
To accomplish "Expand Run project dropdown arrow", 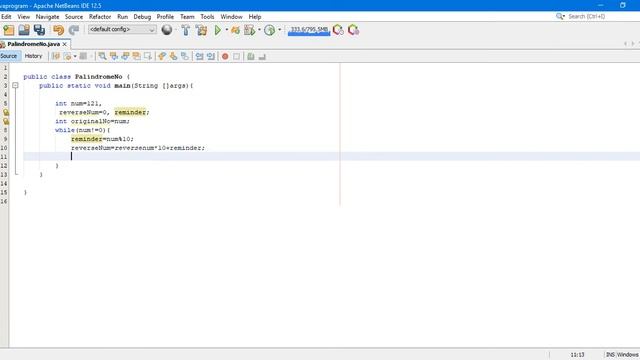I will 227,30.
